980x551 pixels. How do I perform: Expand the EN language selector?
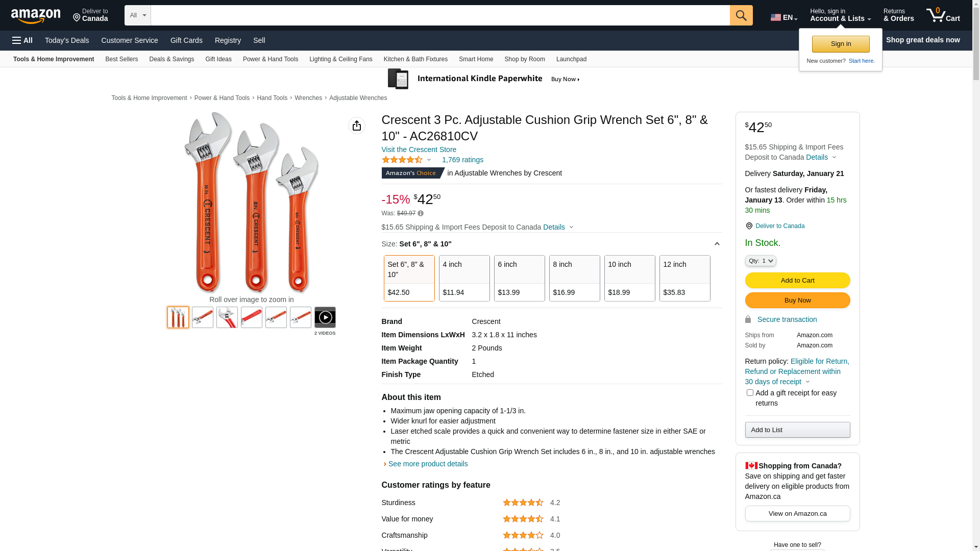pos(783,18)
